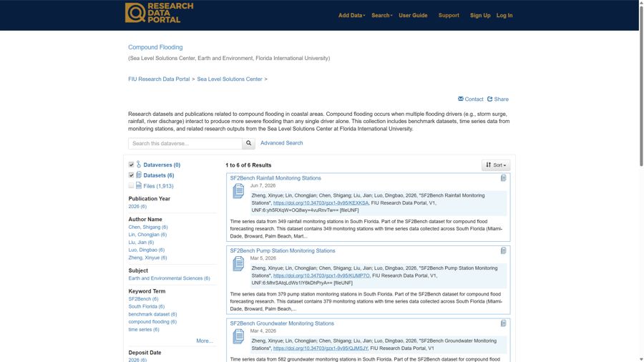Filter by author Luo, Dingbao

click(146, 250)
